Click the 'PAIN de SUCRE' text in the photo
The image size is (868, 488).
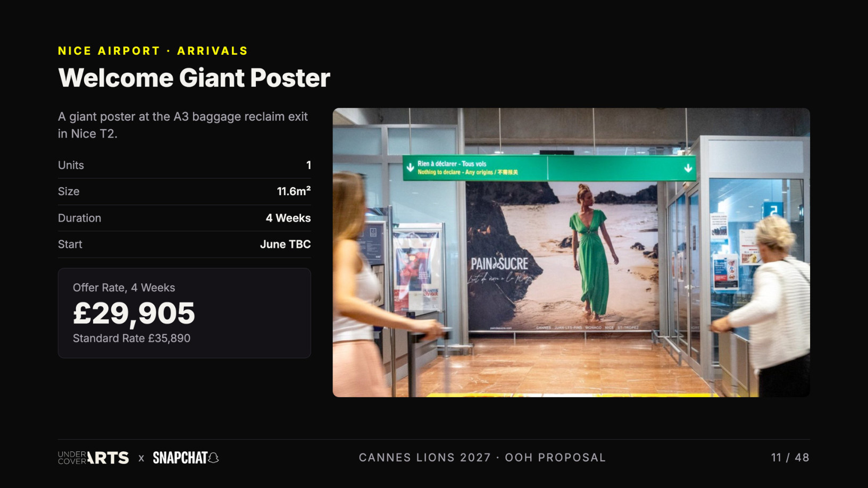click(499, 264)
